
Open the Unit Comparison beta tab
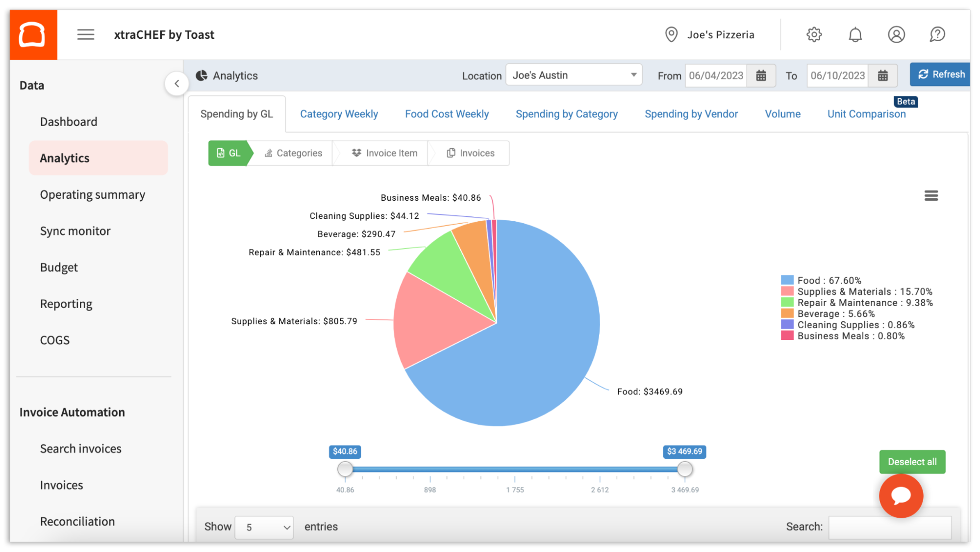coord(866,113)
